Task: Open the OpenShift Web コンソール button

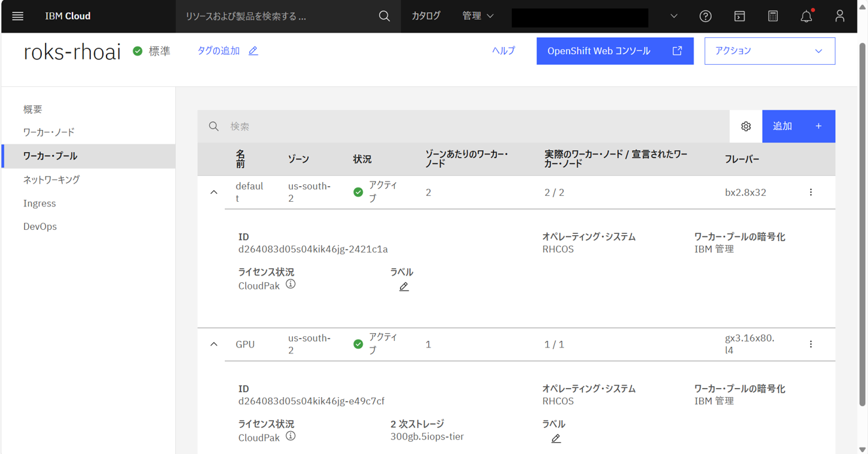Action: [x=615, y=51]
